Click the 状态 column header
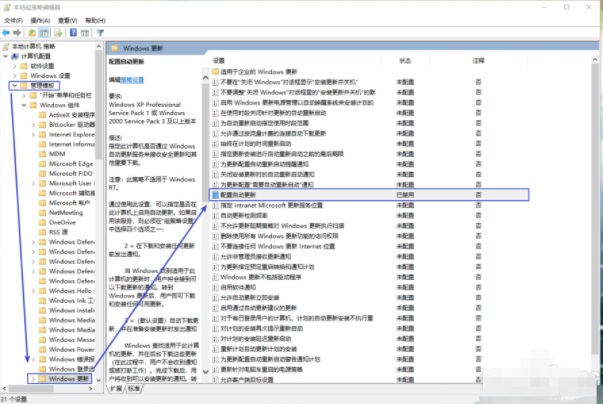603x404 pixels. pos(405,61)
